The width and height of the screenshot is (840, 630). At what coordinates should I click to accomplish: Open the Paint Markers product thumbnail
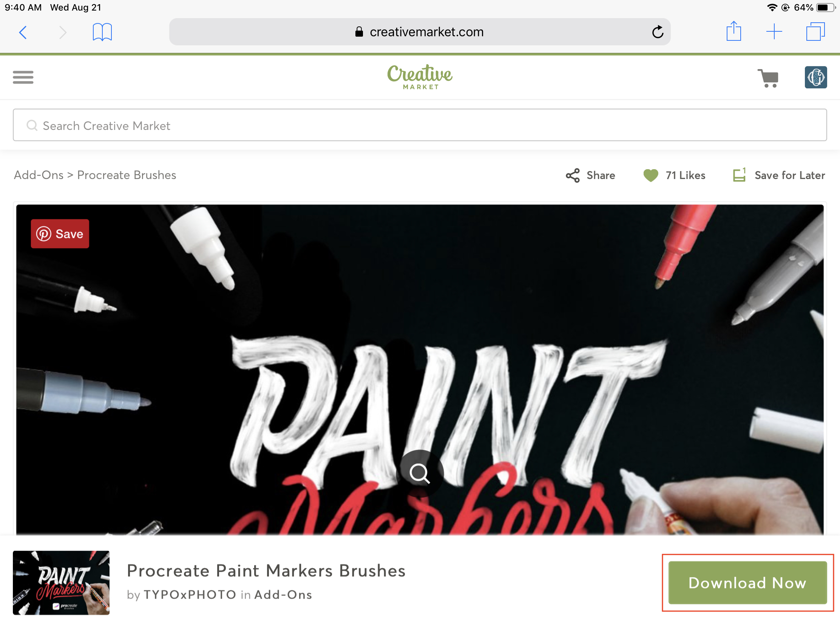61,582
